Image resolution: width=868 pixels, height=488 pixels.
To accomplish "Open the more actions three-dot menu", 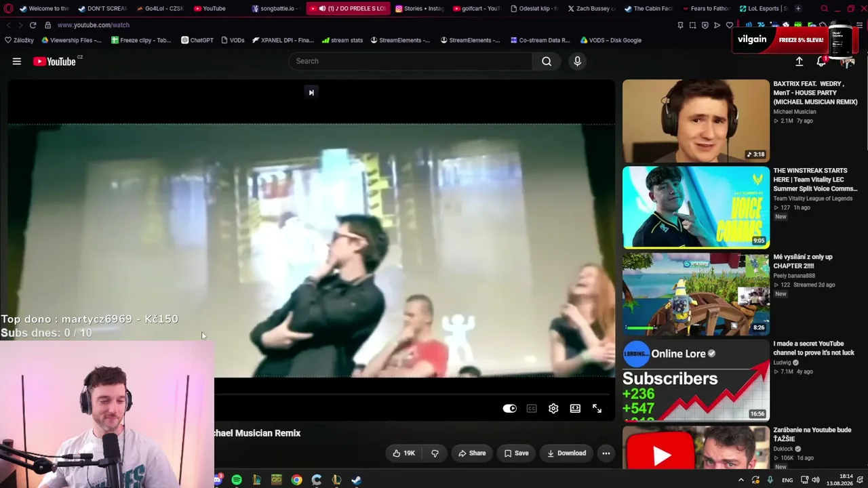I will [x=606, y=453].
